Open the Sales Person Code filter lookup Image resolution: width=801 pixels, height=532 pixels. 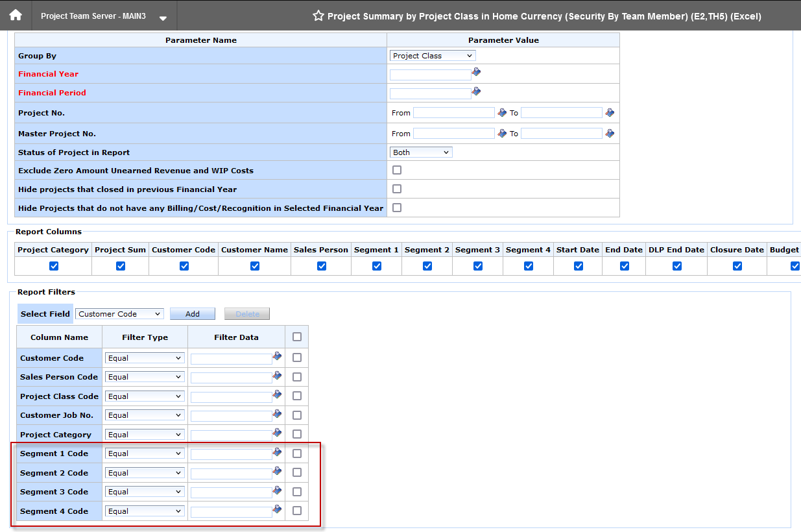tap(277, 375)
